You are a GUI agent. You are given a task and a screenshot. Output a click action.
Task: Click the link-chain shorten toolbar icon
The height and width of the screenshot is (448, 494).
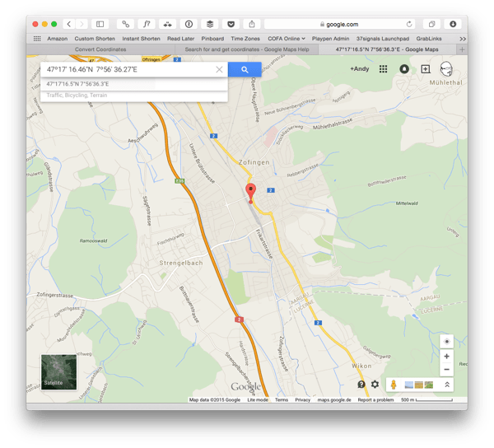point(125,24)
